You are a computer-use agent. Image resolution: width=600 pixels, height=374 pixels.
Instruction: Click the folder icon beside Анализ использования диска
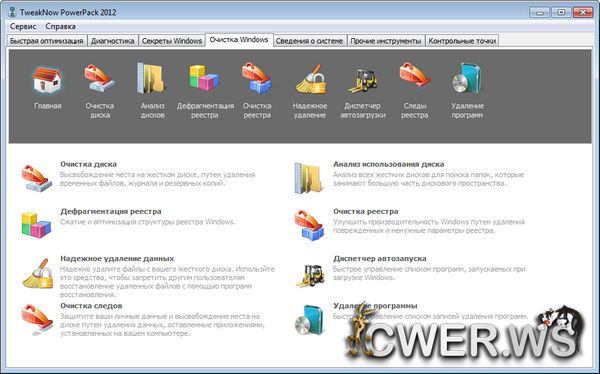309,178
